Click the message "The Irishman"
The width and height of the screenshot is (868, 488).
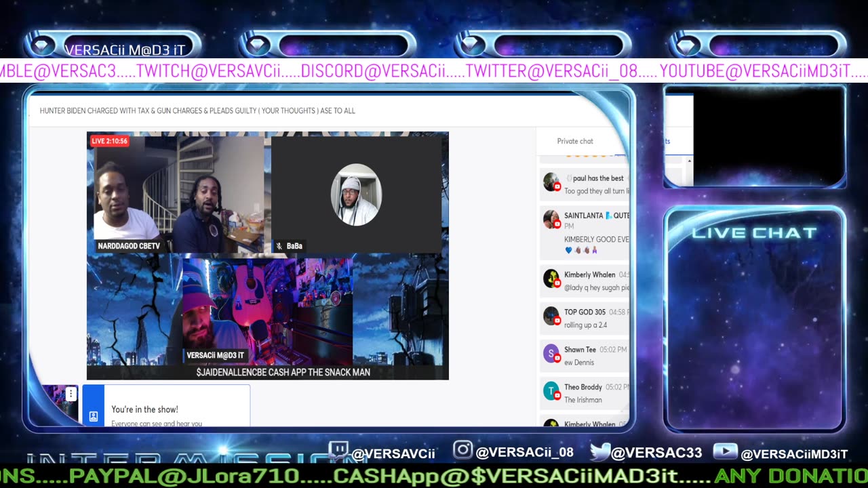tap(583, 400)
